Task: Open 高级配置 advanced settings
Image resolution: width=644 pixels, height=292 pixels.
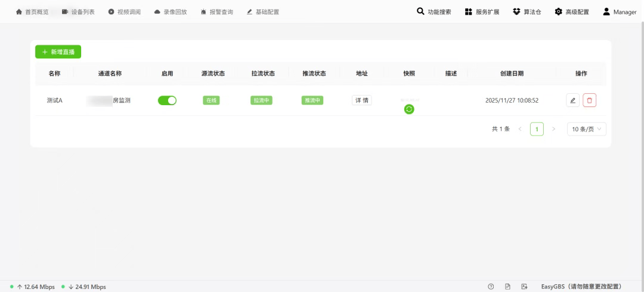Action: tap(571, 12)
